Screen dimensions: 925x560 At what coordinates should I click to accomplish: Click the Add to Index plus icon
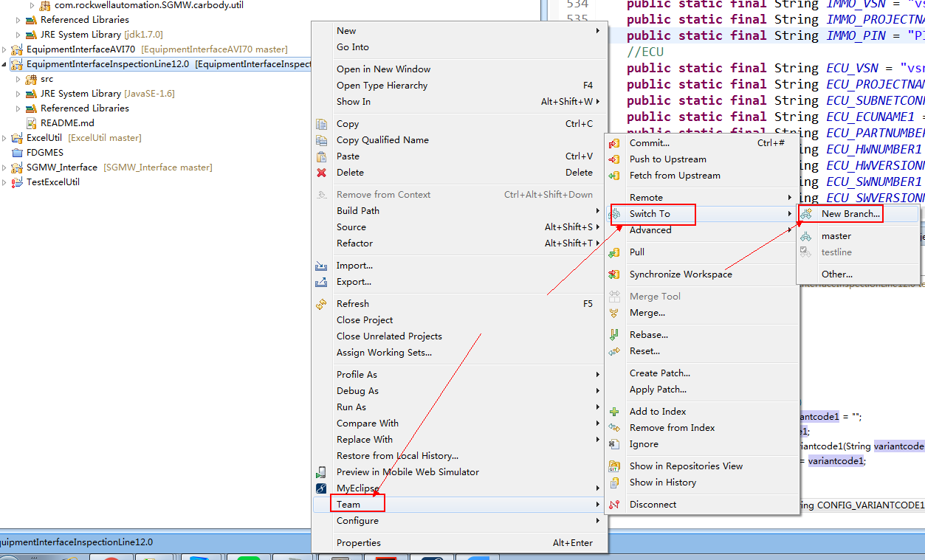[x=614, y=412]
